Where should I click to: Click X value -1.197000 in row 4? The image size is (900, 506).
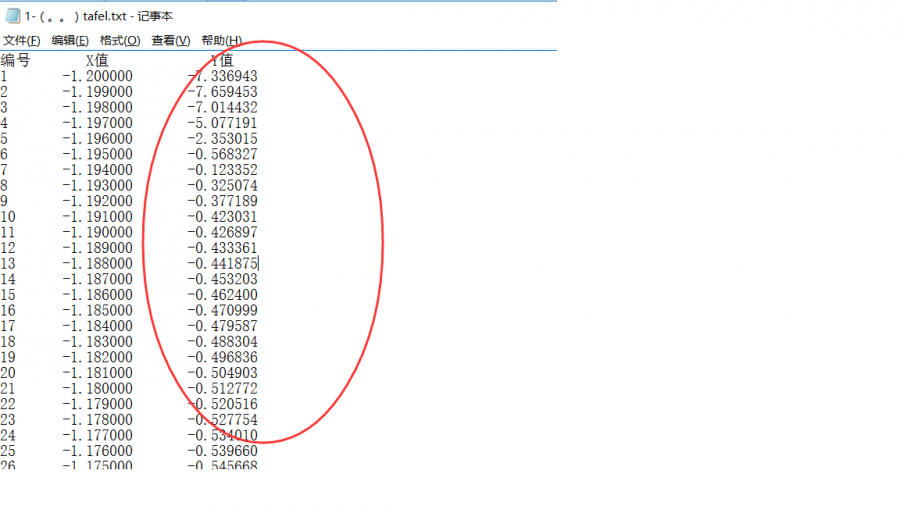point(98,123)
